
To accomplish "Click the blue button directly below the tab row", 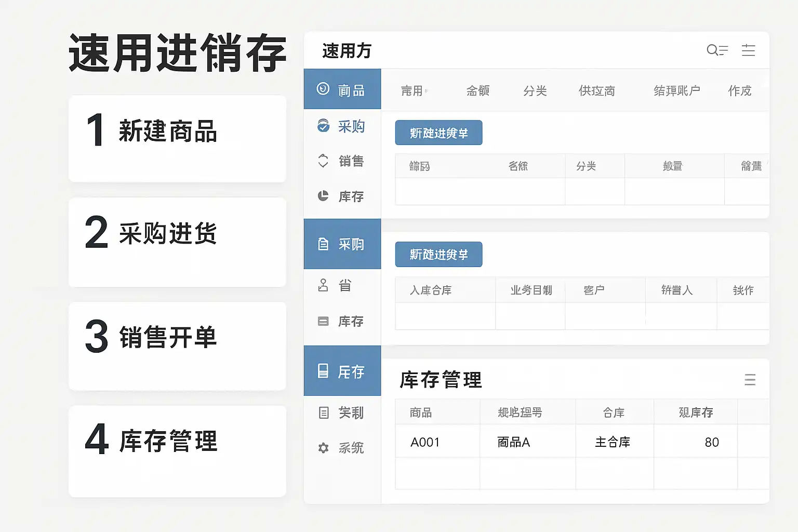I will click(438, 133).
